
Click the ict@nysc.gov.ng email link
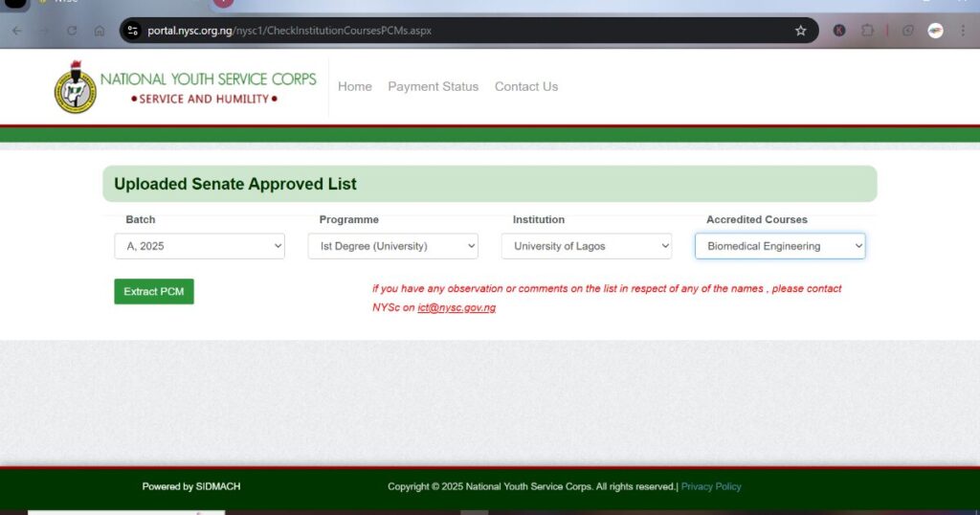(457, 307)
